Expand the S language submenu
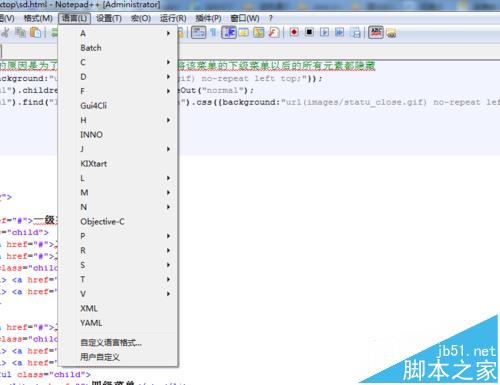Image resolution: width=500 pixels, height=385 pixels. click(118, 265)
